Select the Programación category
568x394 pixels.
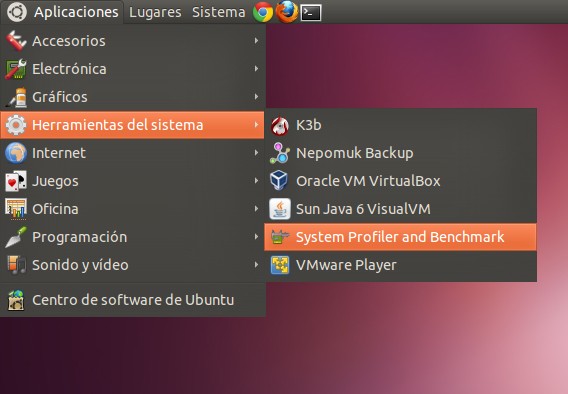click(133, 237)
